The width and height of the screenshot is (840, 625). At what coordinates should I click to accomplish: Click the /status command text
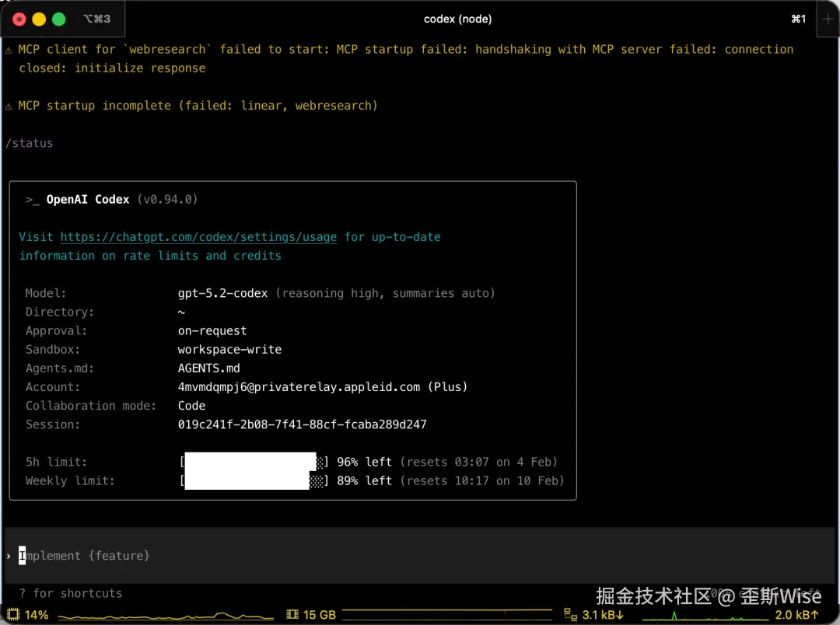(29, 143)
